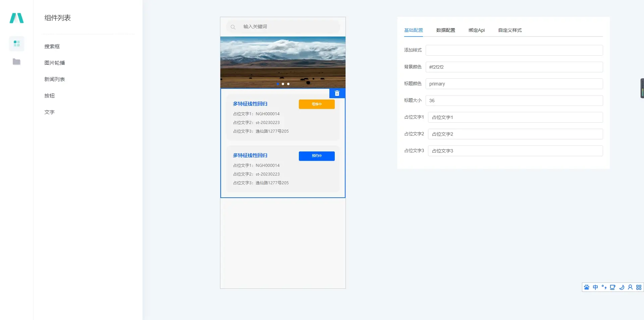Click the orange status button on first card

coord(317,104)
